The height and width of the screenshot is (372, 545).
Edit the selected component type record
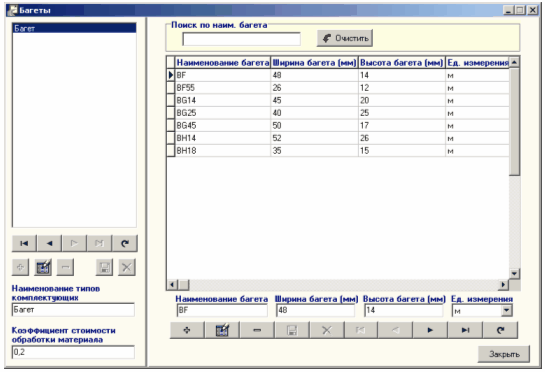click(43, 267)
